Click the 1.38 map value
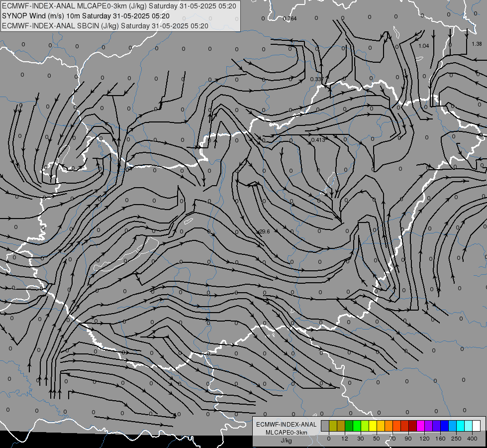Image resolution: width=487 pixels, height=448 pixels. [x=477, y=44]
